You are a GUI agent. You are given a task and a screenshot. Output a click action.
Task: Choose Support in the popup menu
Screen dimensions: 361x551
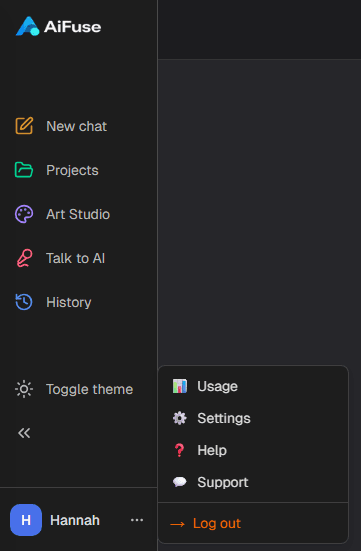click(253, 482)
